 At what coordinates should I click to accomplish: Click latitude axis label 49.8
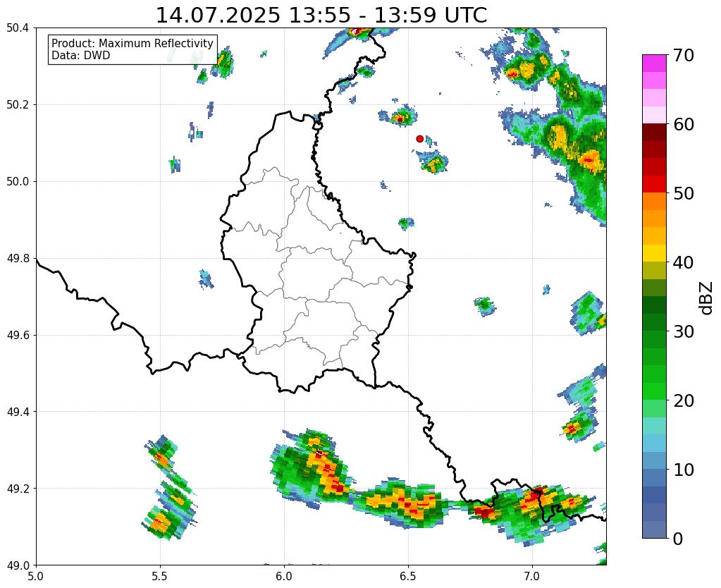pos(18,259)
